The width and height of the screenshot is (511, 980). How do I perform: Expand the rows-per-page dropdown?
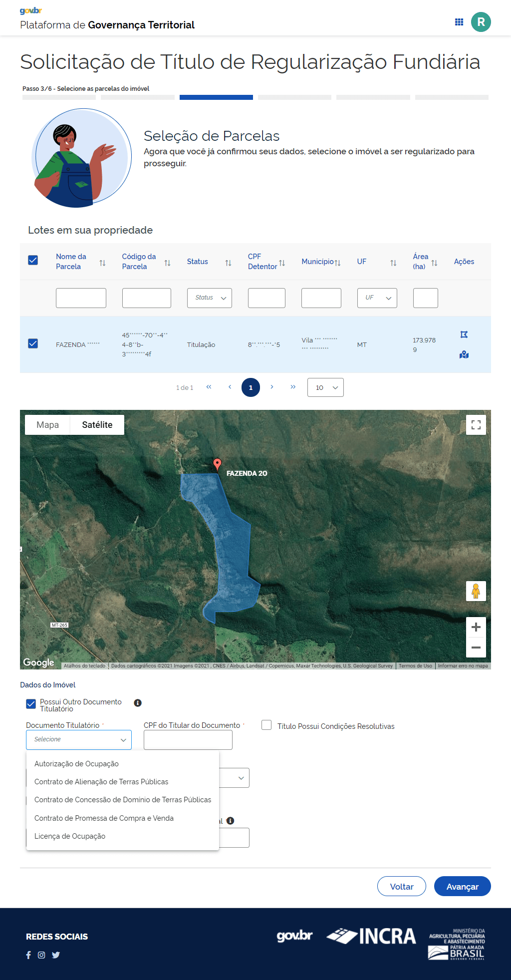[325, 387]
